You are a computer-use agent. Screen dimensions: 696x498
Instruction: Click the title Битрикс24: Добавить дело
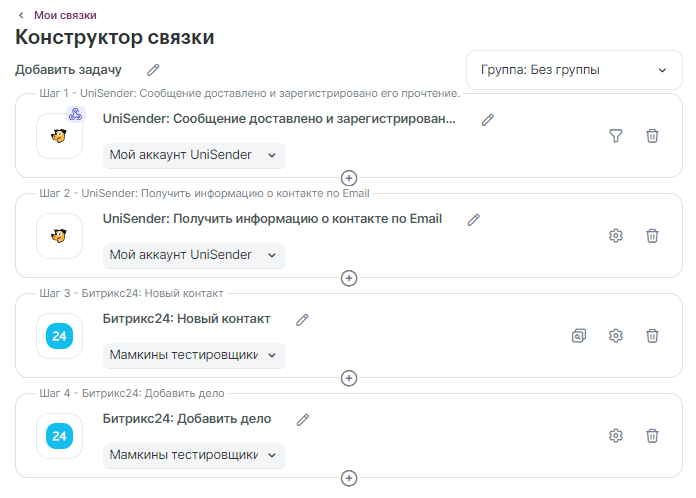click(187, 419)
